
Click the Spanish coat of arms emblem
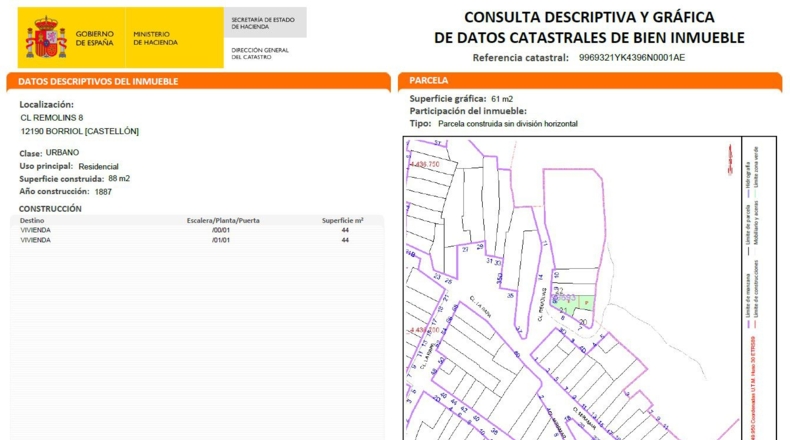click(x=46, y=37)
